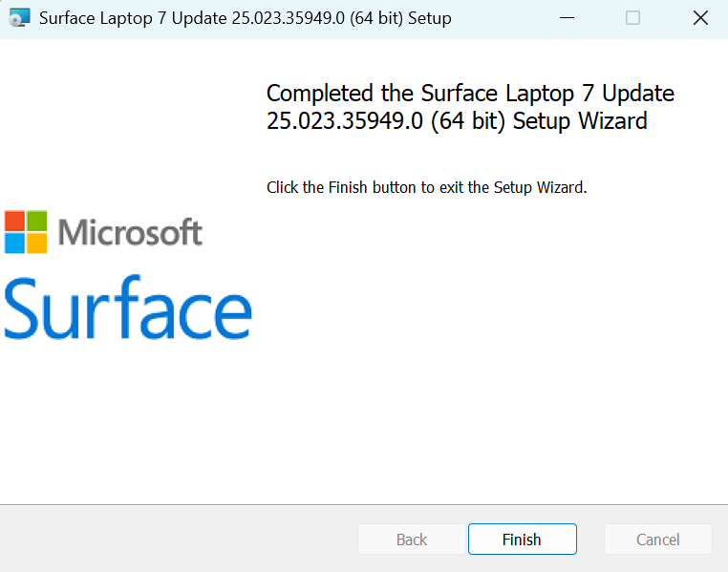
Task: Click the Finish button to exit setup
Action: (523, 540)
